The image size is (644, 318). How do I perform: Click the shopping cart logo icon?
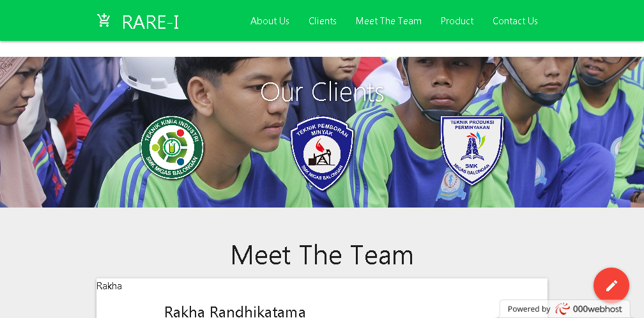pyautogui.click(x=103, y=20)
